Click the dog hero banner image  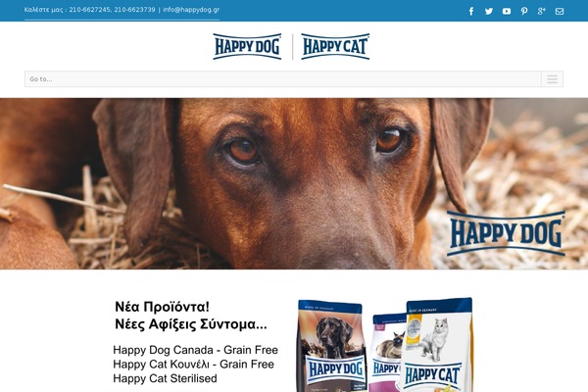[x=294, y=183]
